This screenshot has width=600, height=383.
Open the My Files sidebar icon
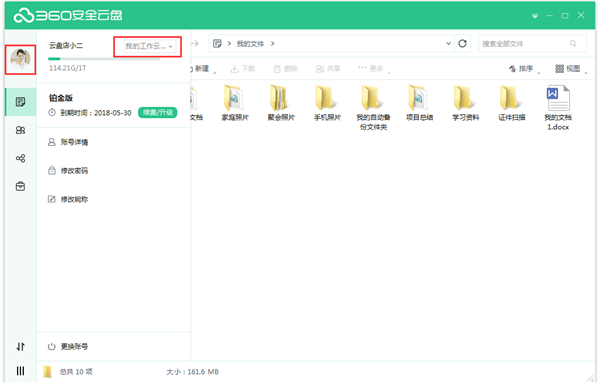pos(20,102)
